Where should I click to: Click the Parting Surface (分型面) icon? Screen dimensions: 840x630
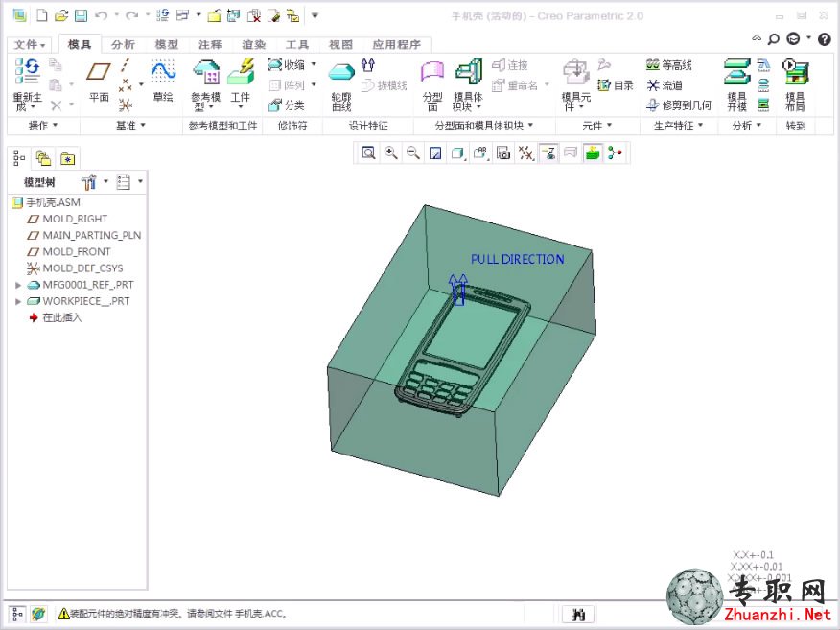[x=432, y=85]
